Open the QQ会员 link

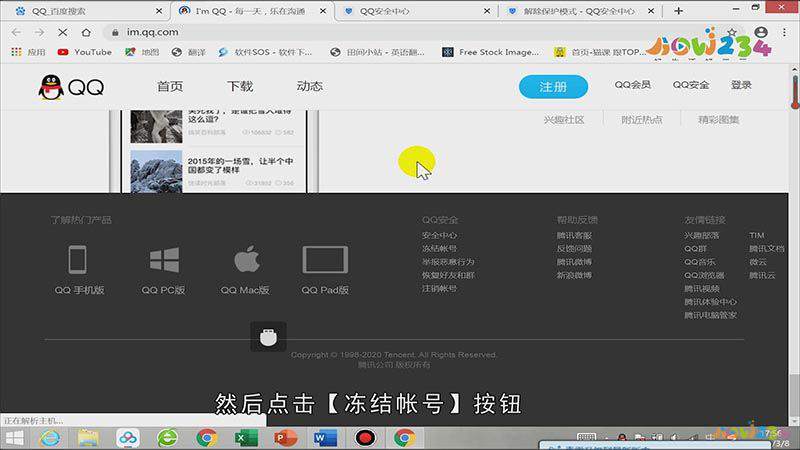click(633, 85)
